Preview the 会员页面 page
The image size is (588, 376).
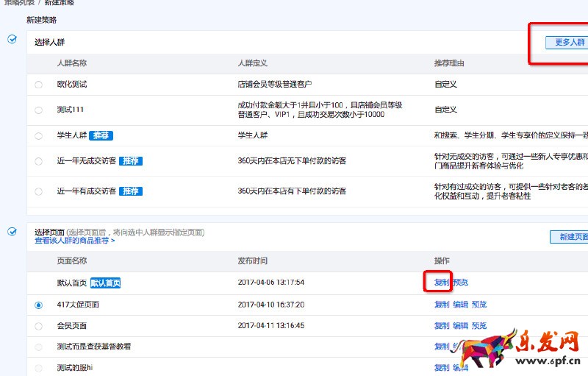point(479,326)
